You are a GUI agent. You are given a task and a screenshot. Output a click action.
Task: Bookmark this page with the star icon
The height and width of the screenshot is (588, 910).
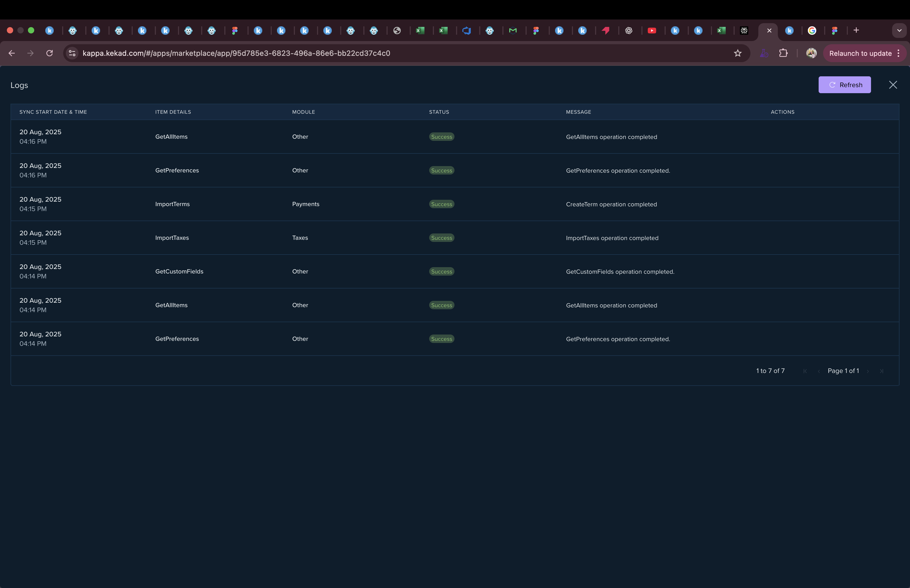[x=737, y=53]
